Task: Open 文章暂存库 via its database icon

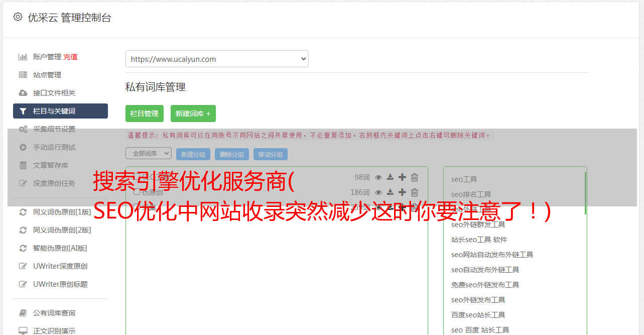Action: coord(23,165)
